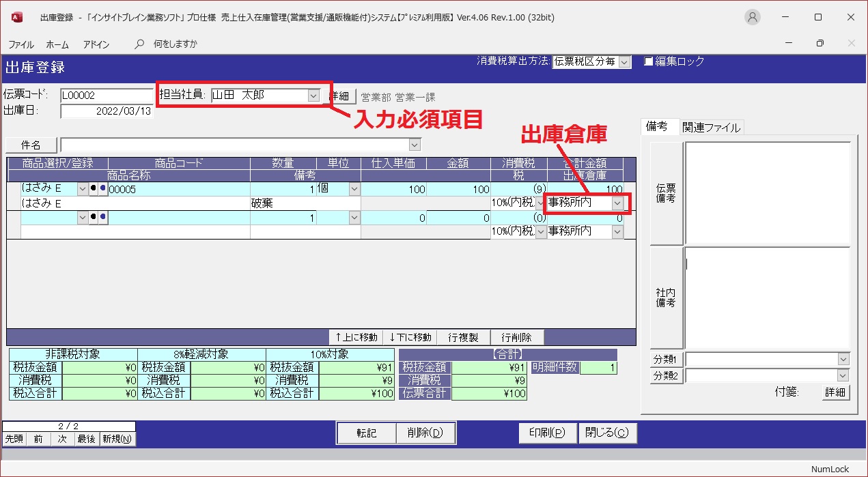Click the 上に移動 button
The image size is (868, 477).
pos(356,337)
